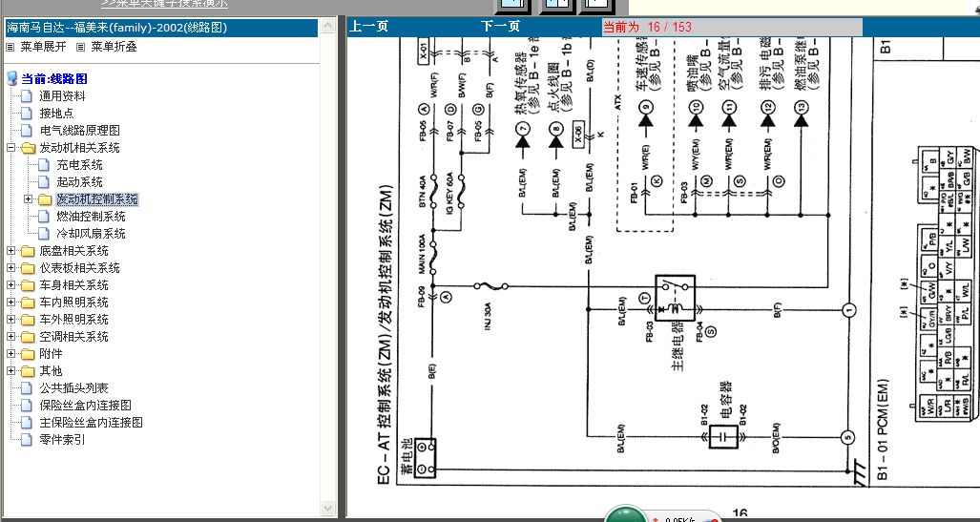This screenshot has width=980, height=522.
Task: Click the 电容器 capacitor label in the diagram
Action: (x=725, y=401)
